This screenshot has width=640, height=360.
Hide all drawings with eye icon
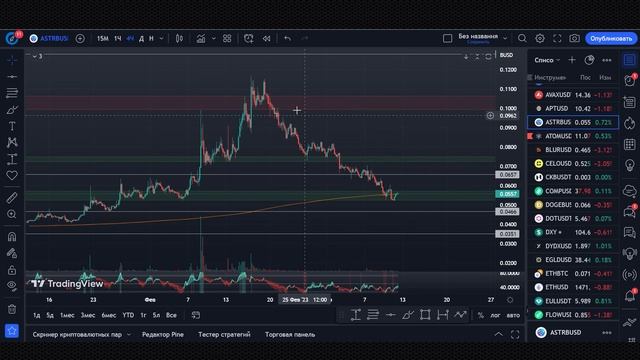click(12, 286)
